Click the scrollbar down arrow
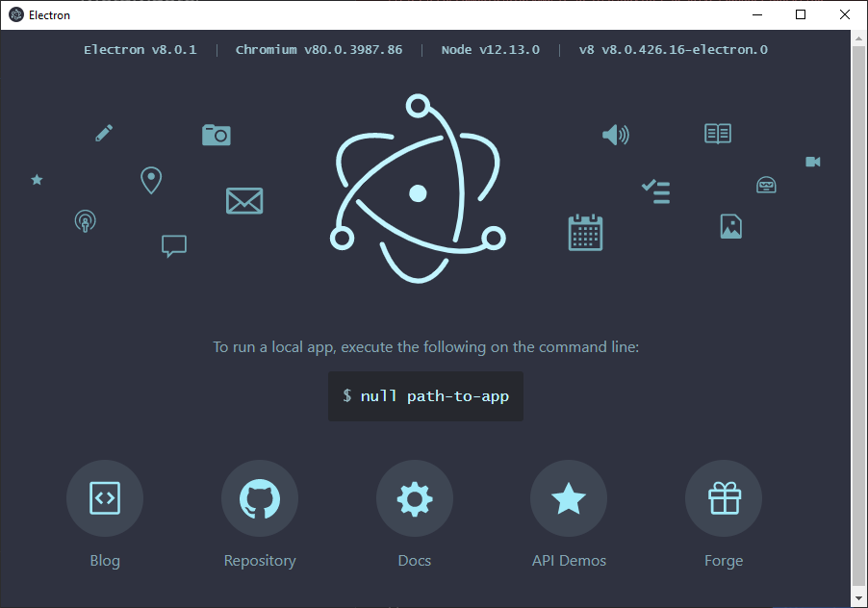Image resolution: width=868 pixels, height=608 pixels. tap(858, 597)
